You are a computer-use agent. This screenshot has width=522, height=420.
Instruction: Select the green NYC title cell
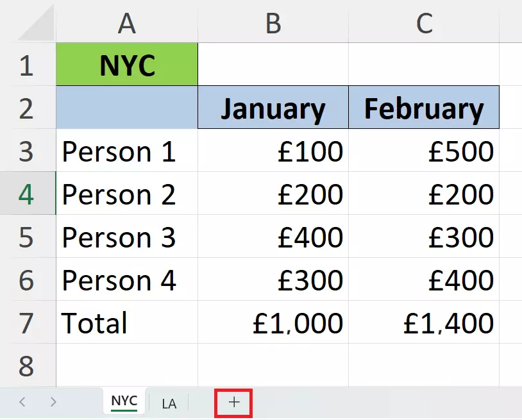(x=126, y=64)
